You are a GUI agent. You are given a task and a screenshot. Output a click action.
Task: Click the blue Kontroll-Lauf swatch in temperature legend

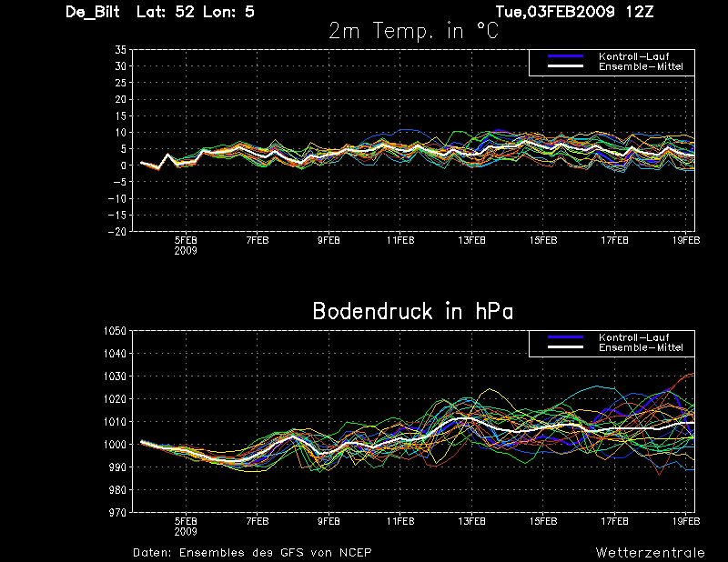(565, 56)
